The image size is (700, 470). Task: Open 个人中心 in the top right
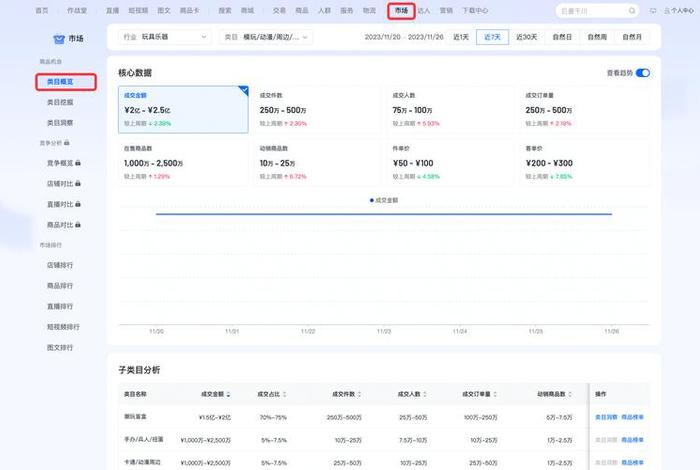(679, 11)
